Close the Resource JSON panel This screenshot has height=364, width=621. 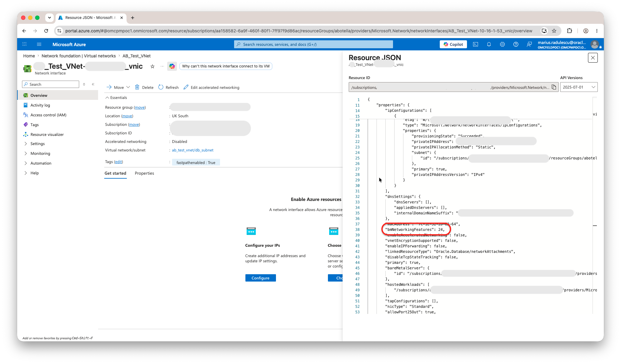(593, 58)
